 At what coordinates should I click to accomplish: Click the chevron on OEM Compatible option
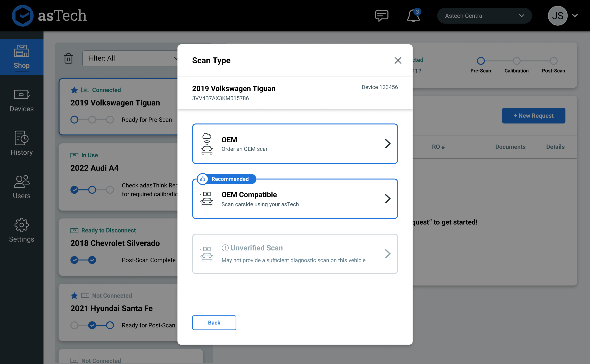[388, 199]
